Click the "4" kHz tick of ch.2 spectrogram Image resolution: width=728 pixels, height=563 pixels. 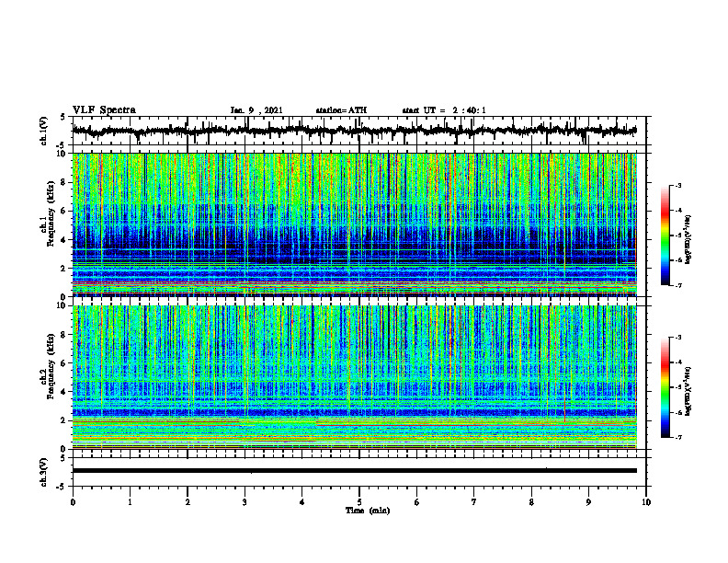point(64,392)
